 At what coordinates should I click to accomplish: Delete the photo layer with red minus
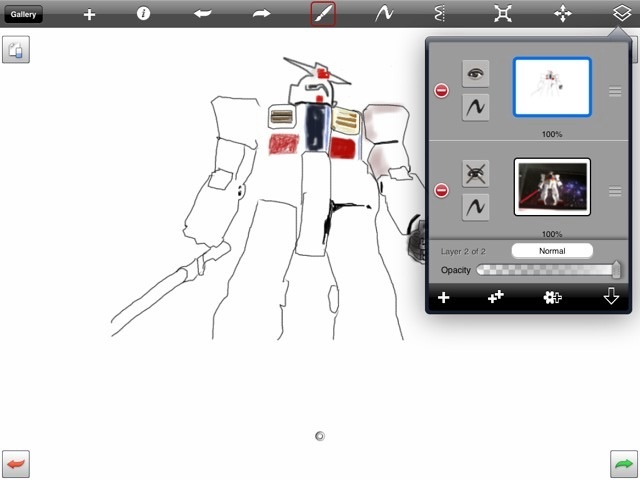[441, 191]
